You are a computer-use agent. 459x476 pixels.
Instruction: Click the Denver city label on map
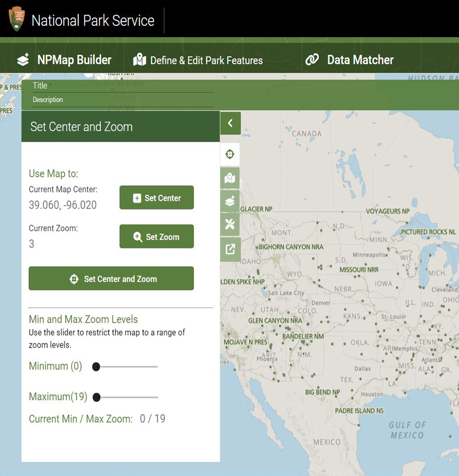click(320, 303)
